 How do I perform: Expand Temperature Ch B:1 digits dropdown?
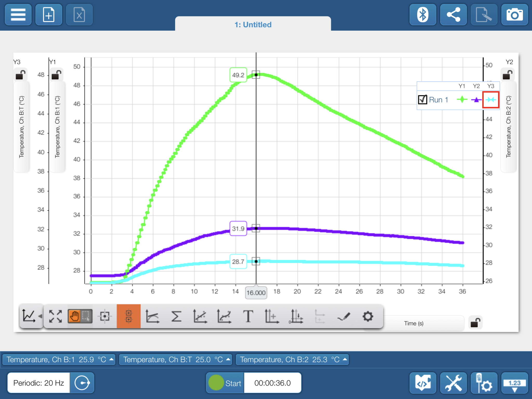click(111, 360)
